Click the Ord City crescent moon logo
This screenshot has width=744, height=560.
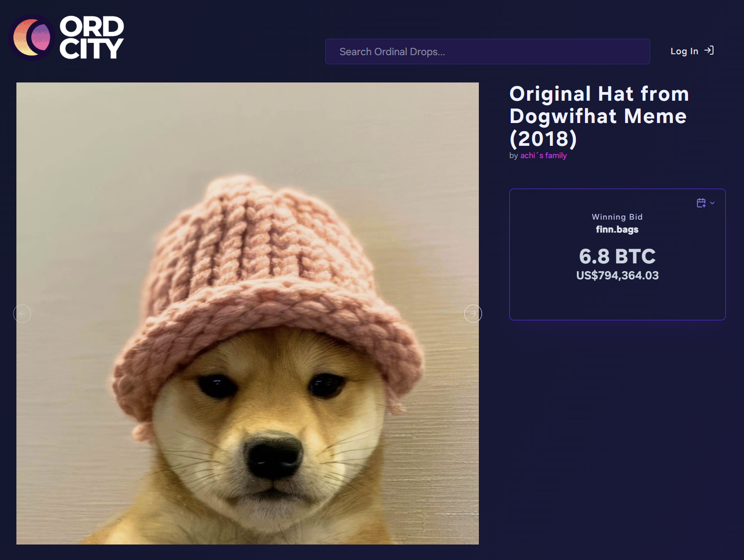(32, 37)
